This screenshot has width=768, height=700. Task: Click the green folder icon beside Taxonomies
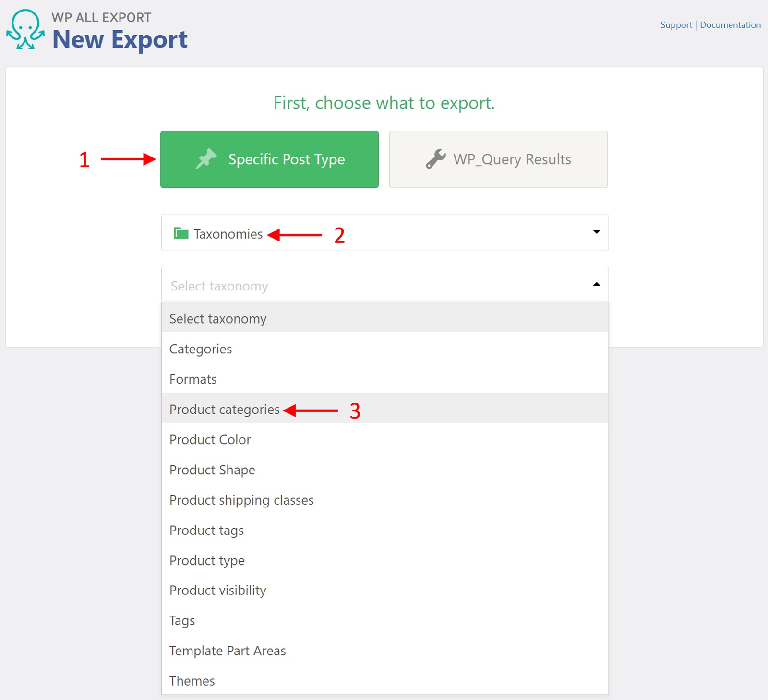click(x=181, y=233)
